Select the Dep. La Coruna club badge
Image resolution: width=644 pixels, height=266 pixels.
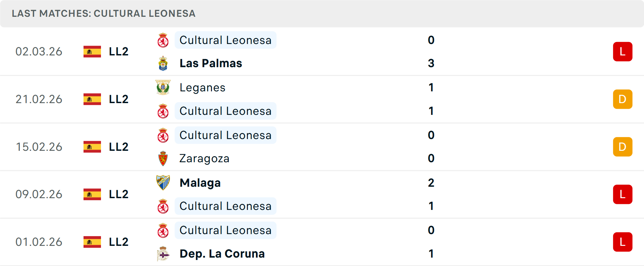163,254
